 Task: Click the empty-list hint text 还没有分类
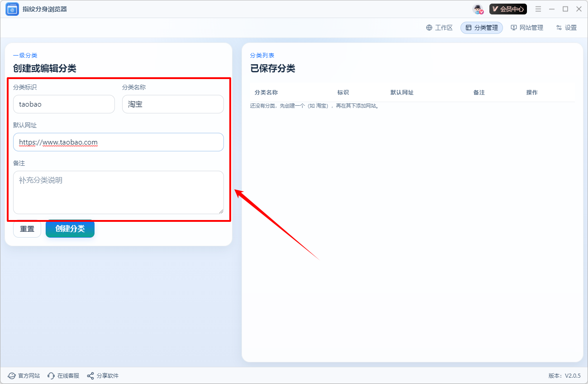pos(315,106)
